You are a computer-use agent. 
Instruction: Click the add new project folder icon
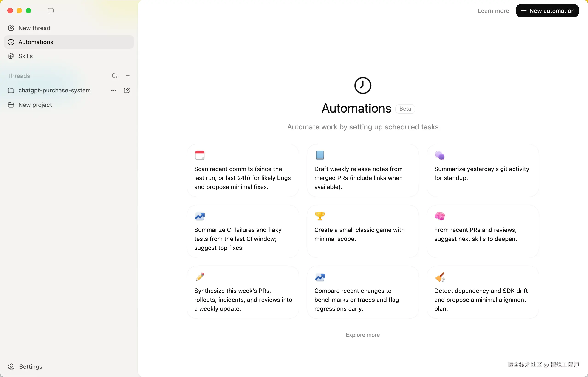pyautogui.click(x=115, y=76)
